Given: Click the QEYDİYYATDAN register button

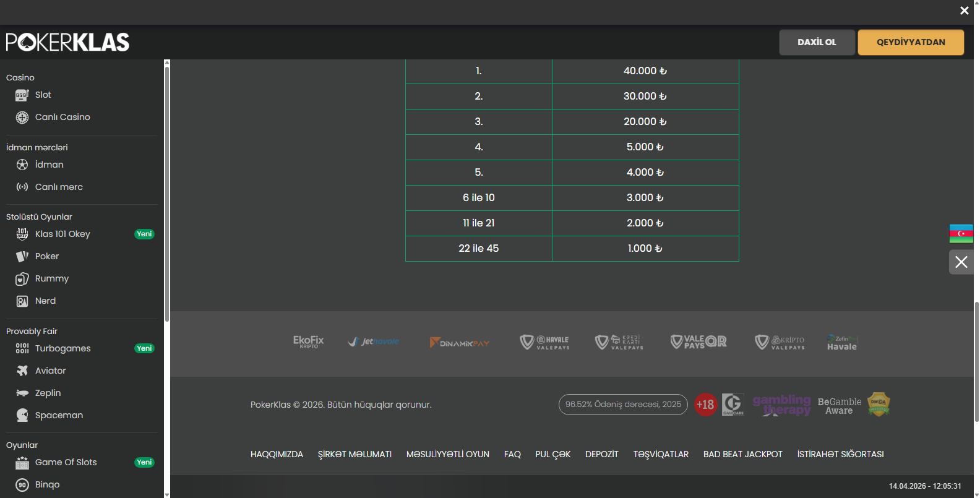Looking at the screenshot, I should click(x=911, y=42).
